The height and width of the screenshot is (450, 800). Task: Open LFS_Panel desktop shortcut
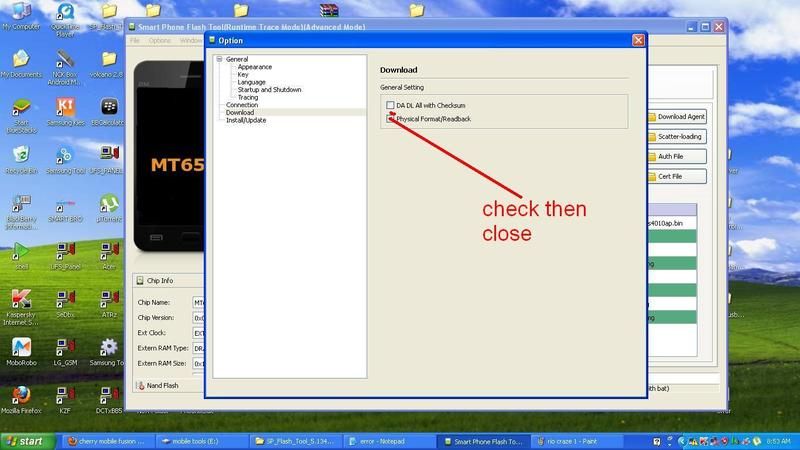(x=65, y=256)
